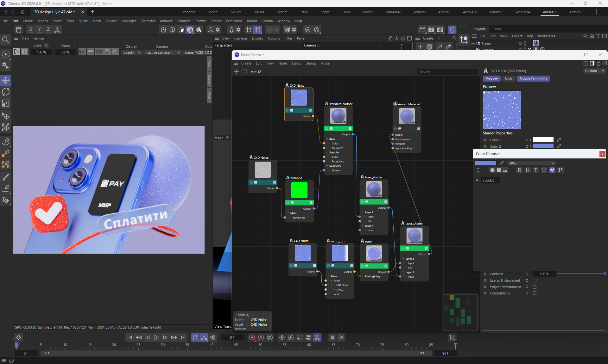
Task: Enable the Use as Environment checkbox
Action: click(x=535, y=281)
